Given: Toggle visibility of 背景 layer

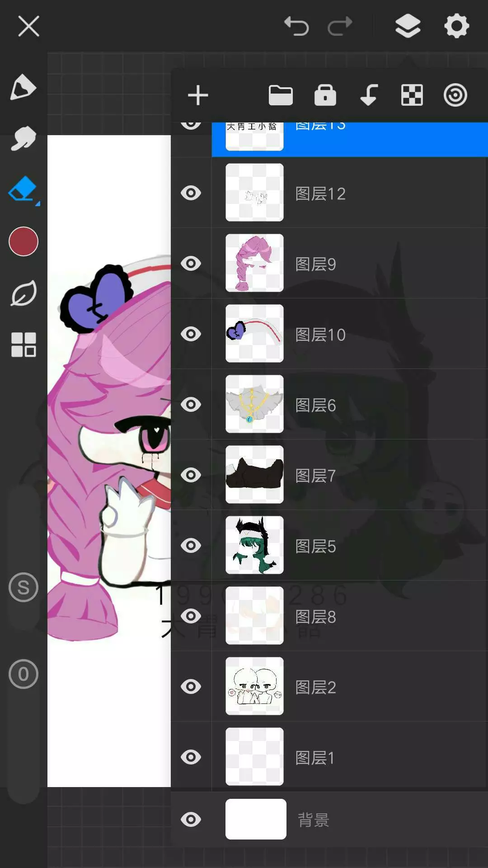Looking at the screenshot, I should (191, 820).
